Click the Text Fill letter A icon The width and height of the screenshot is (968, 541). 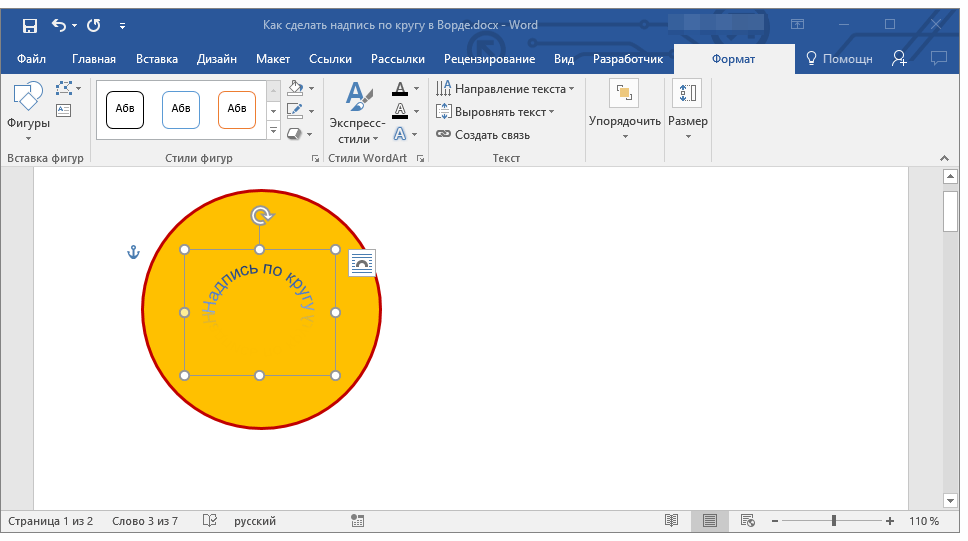click(x=400, y=89)
